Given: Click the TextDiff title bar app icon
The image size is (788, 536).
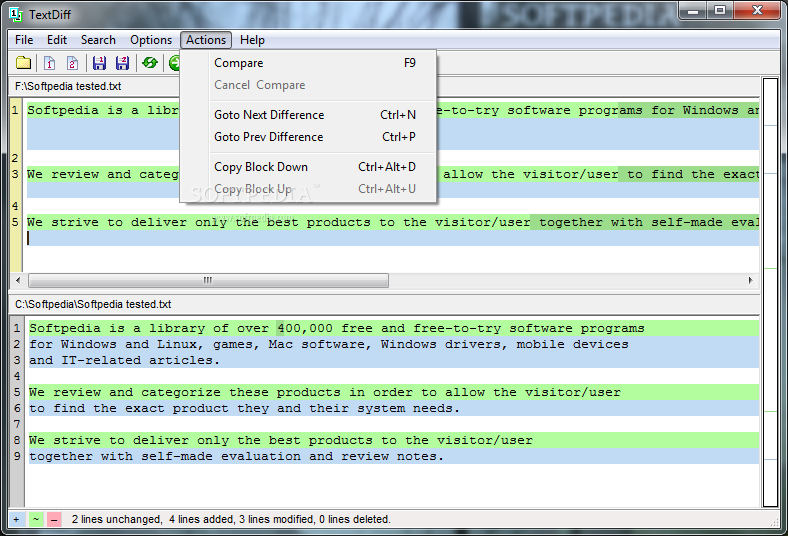Looking at the screenshot, I should [16, 15].
